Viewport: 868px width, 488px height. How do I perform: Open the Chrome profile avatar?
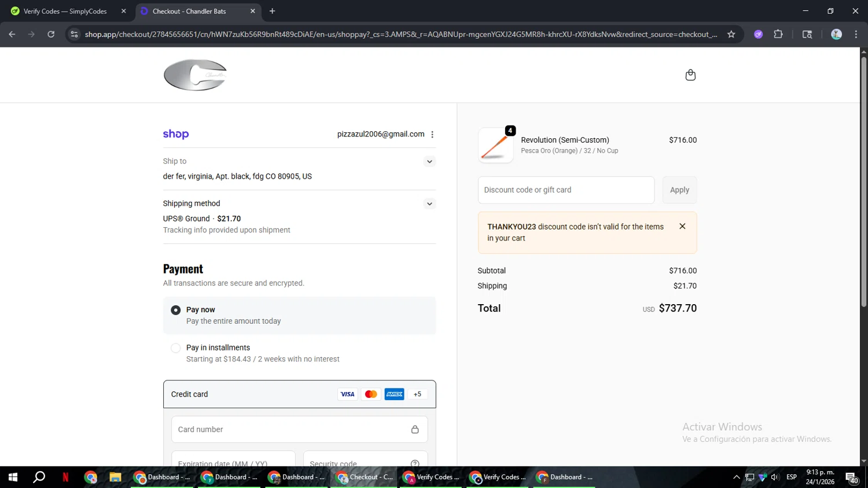[x=836, y=34]
